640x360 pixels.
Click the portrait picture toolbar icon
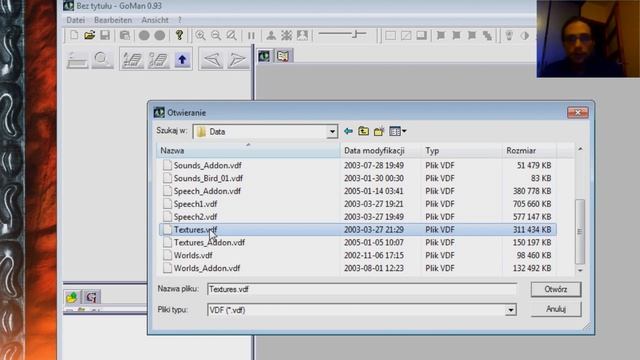click(x=302, y=36)
